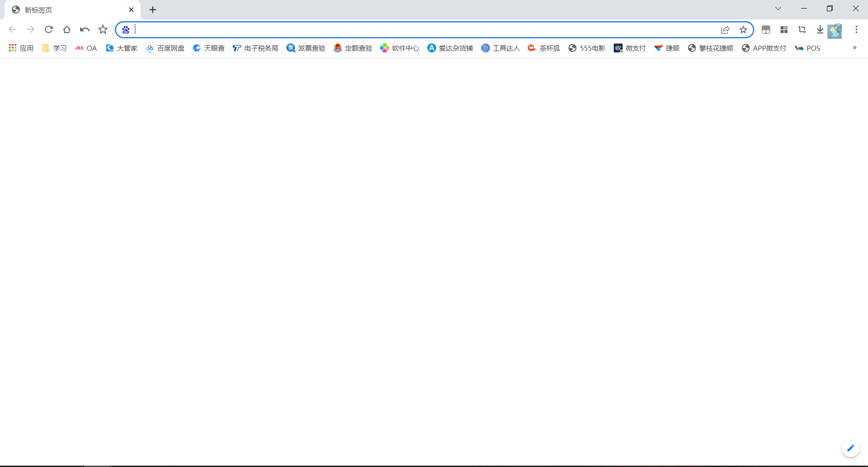
Task: Open the four-squares grid extension icon
Action: 784,30
